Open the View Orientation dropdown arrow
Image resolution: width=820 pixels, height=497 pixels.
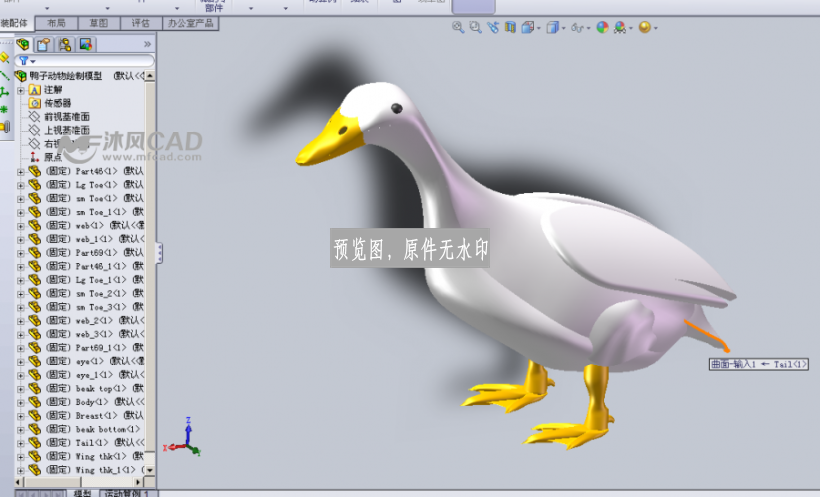pos(539,28)
